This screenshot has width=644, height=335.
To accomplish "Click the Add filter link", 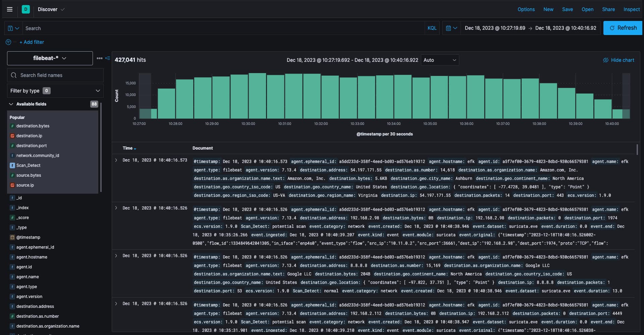I will [x=32, y=42].
